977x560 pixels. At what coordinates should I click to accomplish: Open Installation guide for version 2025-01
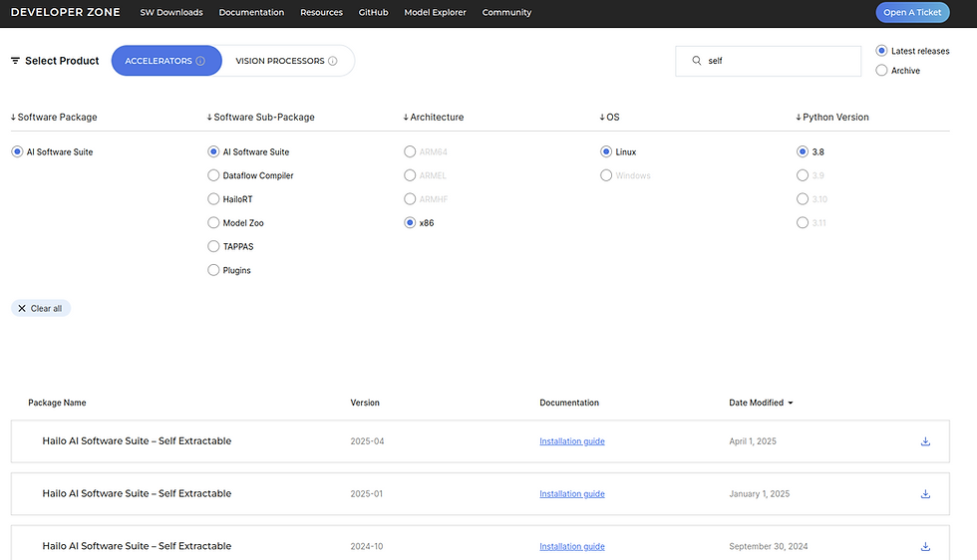[x=572, y=494]
